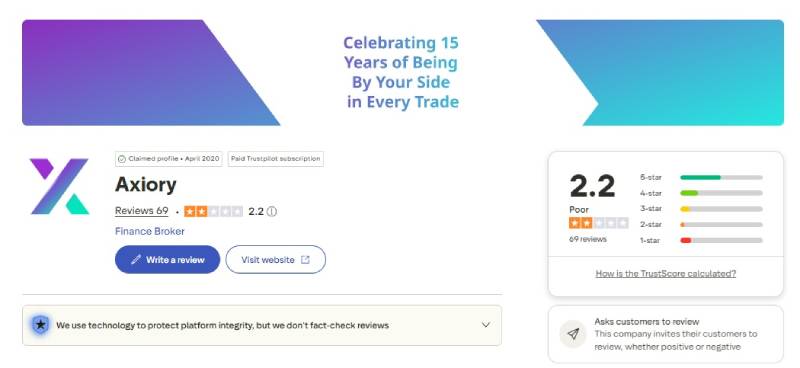Open How is the TrustScore calculated link
Viewport: 800px width, 368px height.
665,274
